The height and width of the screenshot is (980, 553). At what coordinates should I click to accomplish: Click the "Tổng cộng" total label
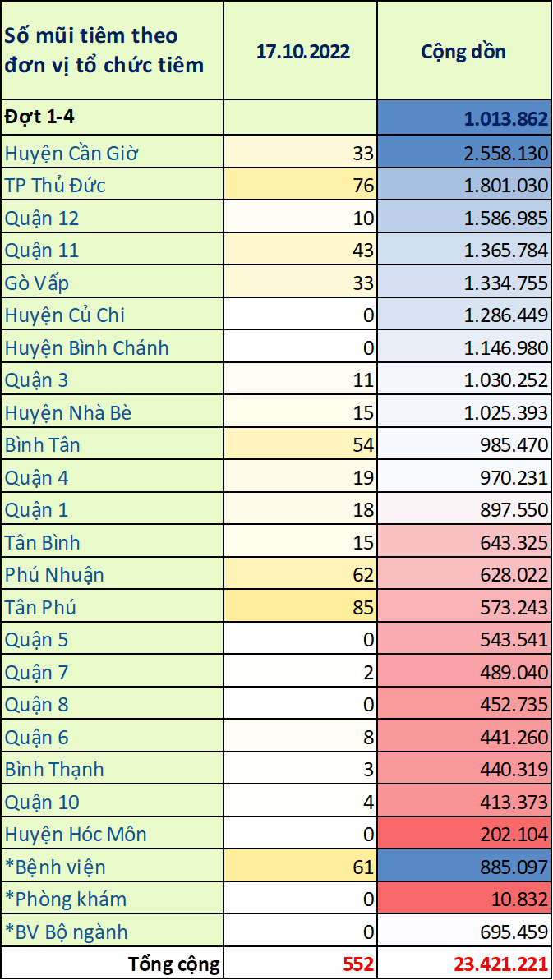coord(174,964)
